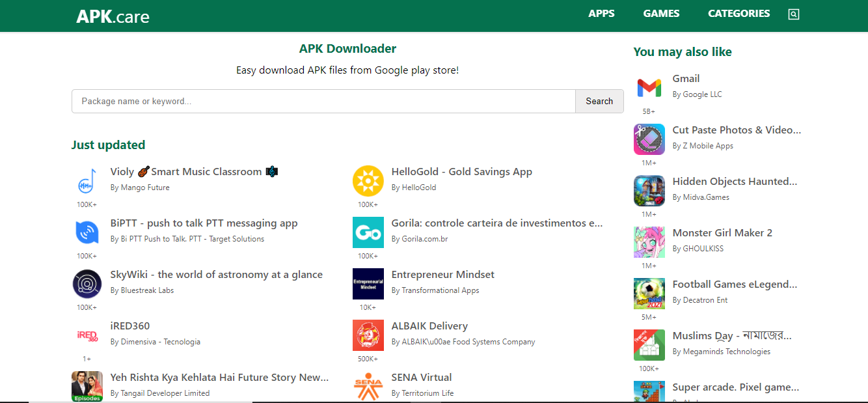Select the CATEGORIES navigation entry

(x=739, y=13)
